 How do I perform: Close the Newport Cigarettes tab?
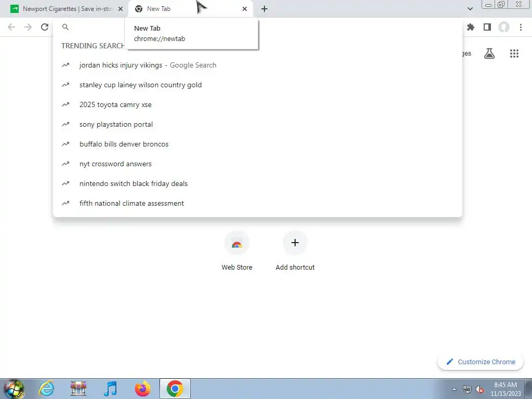(x=121, y=9)
